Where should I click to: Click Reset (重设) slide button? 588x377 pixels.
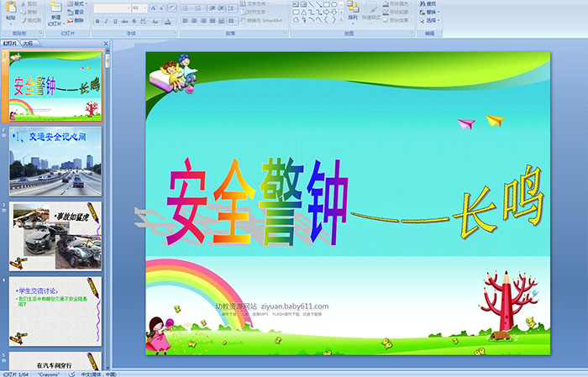[76, 12]
